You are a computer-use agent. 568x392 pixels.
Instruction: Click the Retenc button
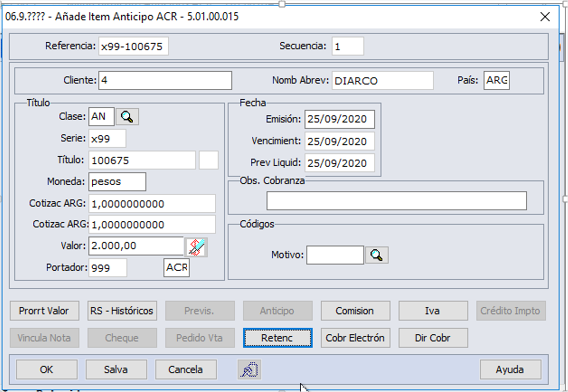point(277,338)
